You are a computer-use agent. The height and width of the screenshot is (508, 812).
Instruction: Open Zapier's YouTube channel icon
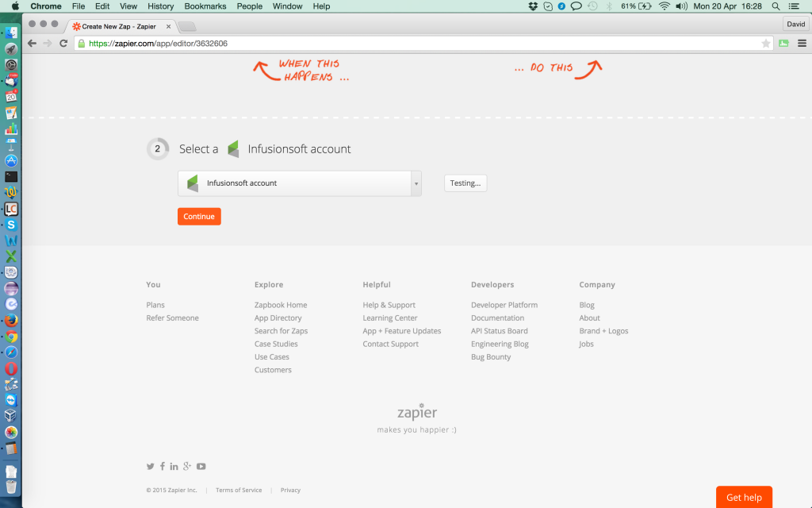(201, 467)
